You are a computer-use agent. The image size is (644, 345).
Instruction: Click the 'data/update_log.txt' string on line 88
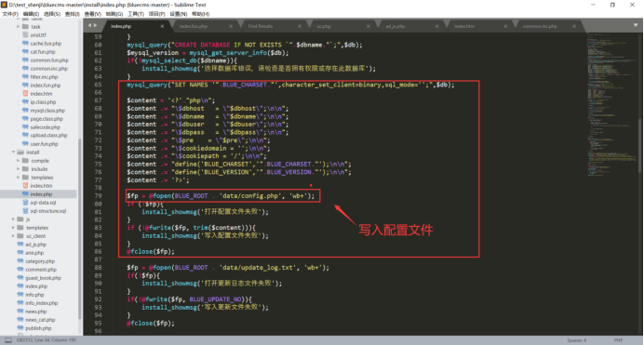[258, 268]
